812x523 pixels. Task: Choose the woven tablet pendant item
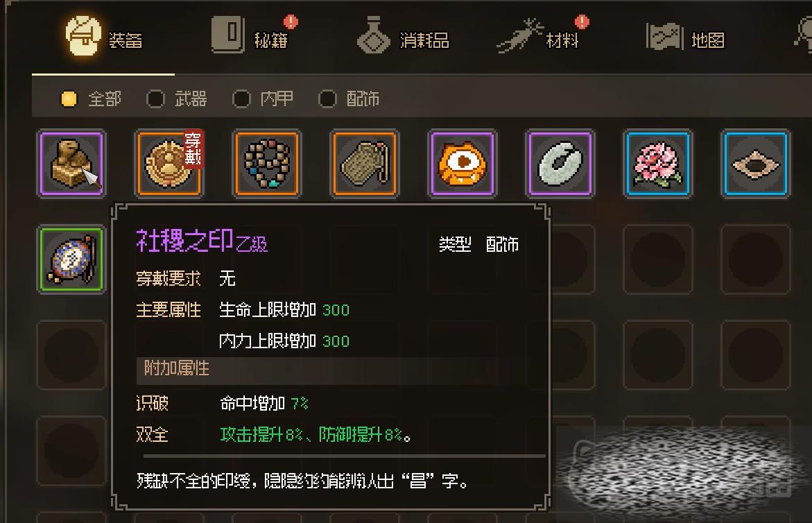click(x=365, y=164)
